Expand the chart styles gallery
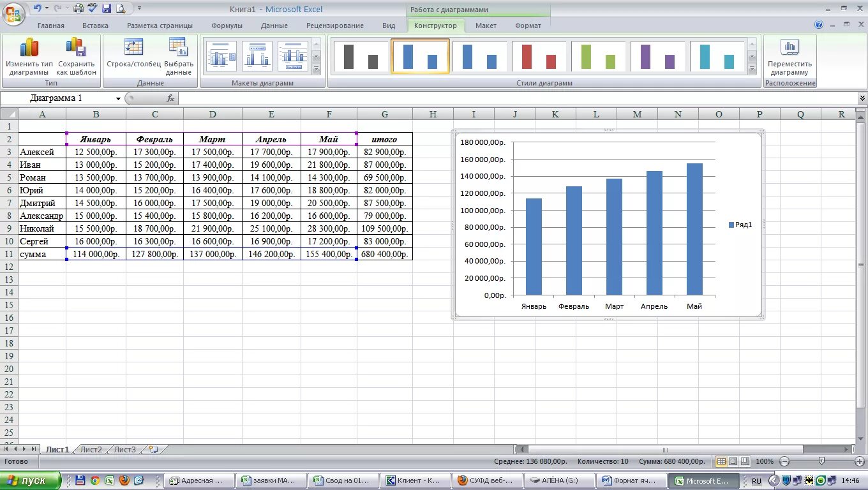The width and height of the screenshot is (868, 490). click(x=752, y=68)
